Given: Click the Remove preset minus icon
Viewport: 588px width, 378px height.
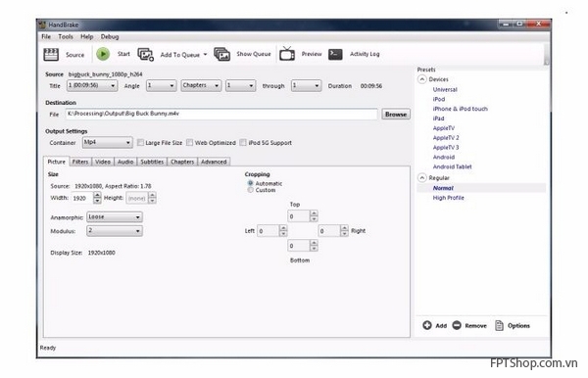Looking at the screenshot, I should (457, 325).
